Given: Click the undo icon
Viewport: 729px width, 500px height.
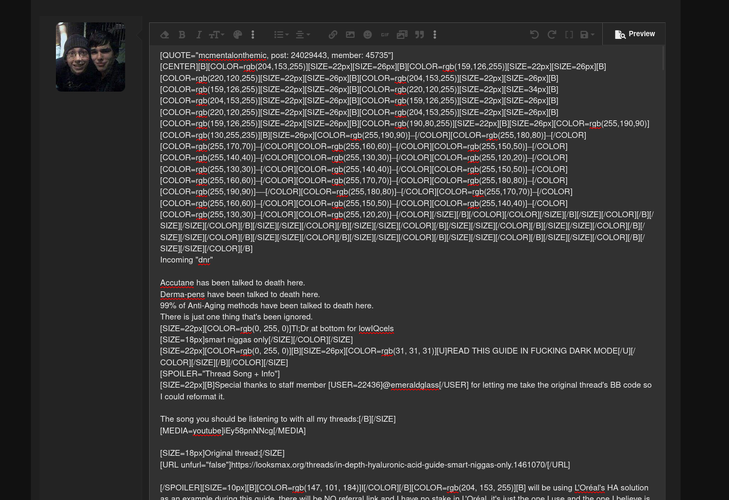Looking at the screenshot, I should pyautogui.click(x=534, y=35).
